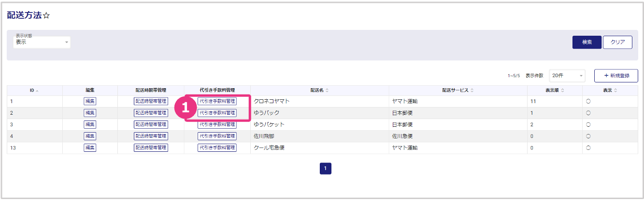
Task: Click the 検索 button
Action: click(587, 42)
